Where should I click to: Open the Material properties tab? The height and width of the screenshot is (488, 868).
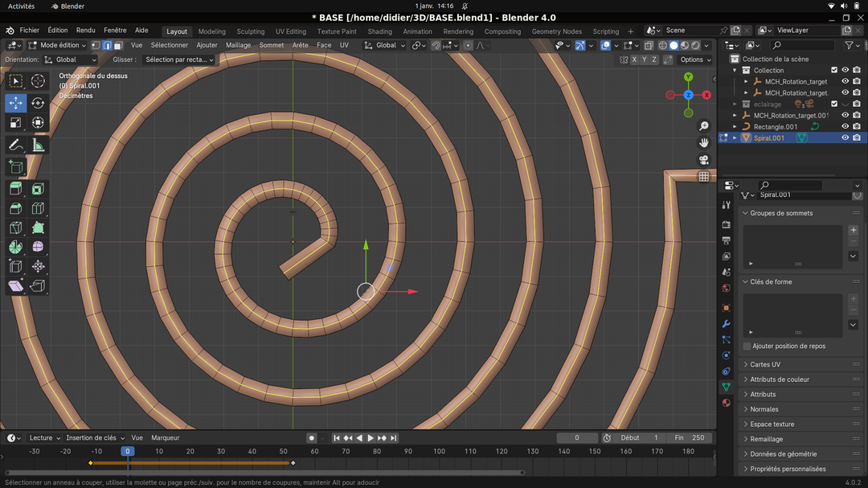(x=727, y=403)
